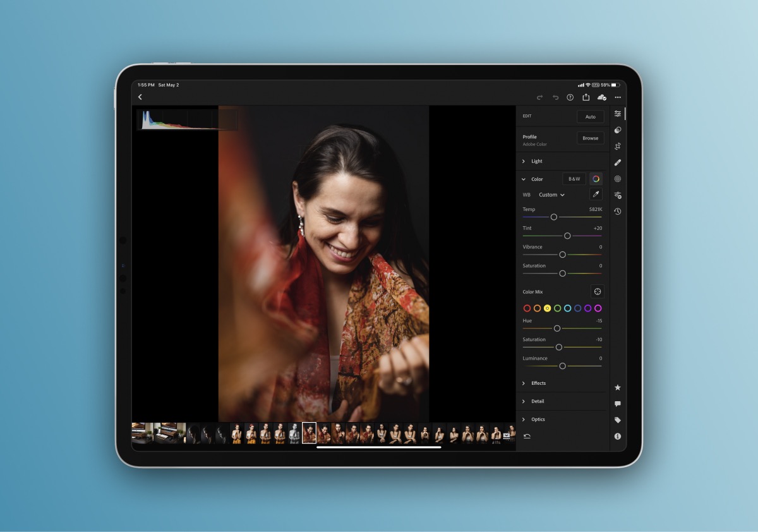Click the Adobe Color profile name
The image size is (758, 532).
(x=535, y=145)
